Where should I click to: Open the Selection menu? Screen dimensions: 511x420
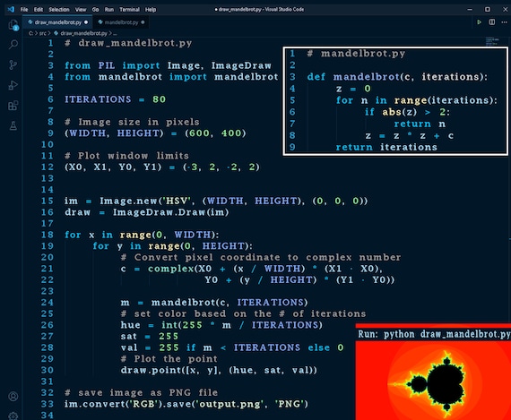tap(59, 10)
